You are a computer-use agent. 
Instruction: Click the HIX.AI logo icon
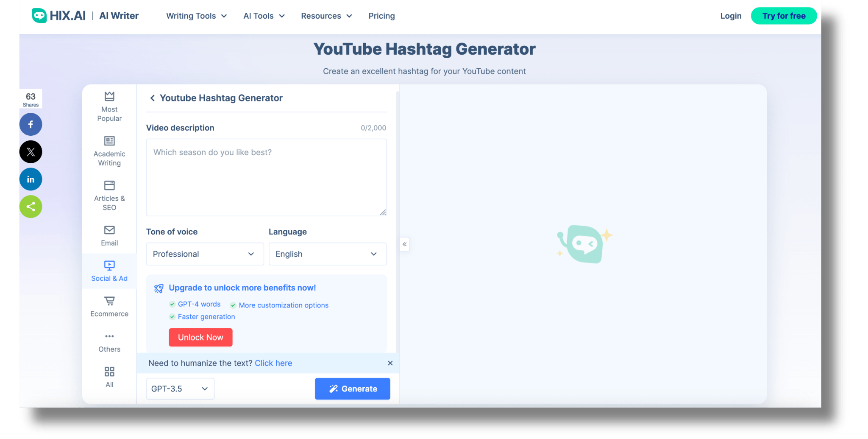tap(39, 16)
